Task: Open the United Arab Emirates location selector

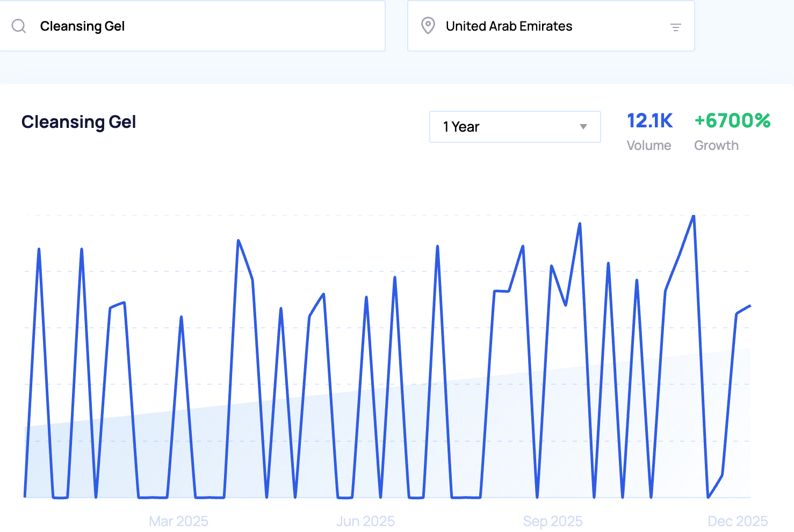Action: click(x=551, y=26)
